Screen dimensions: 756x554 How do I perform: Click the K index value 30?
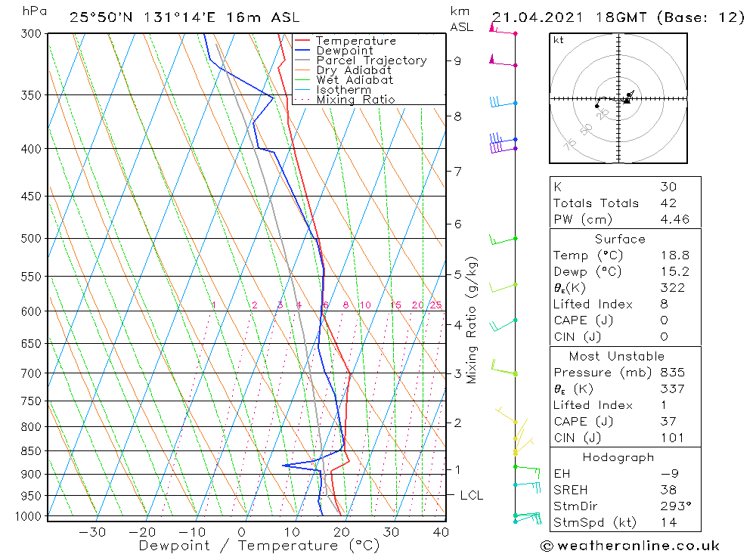click(x=669, y=187)
